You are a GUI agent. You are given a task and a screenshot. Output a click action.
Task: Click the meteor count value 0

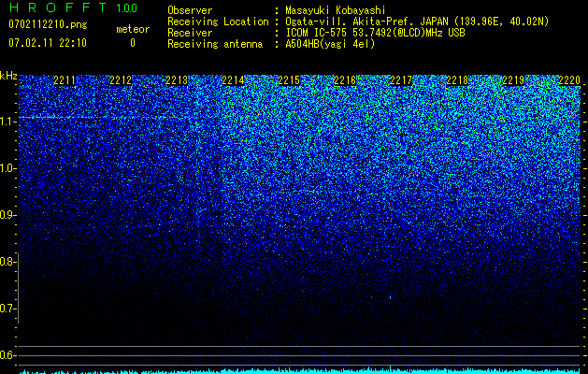(x=133, y=43)
